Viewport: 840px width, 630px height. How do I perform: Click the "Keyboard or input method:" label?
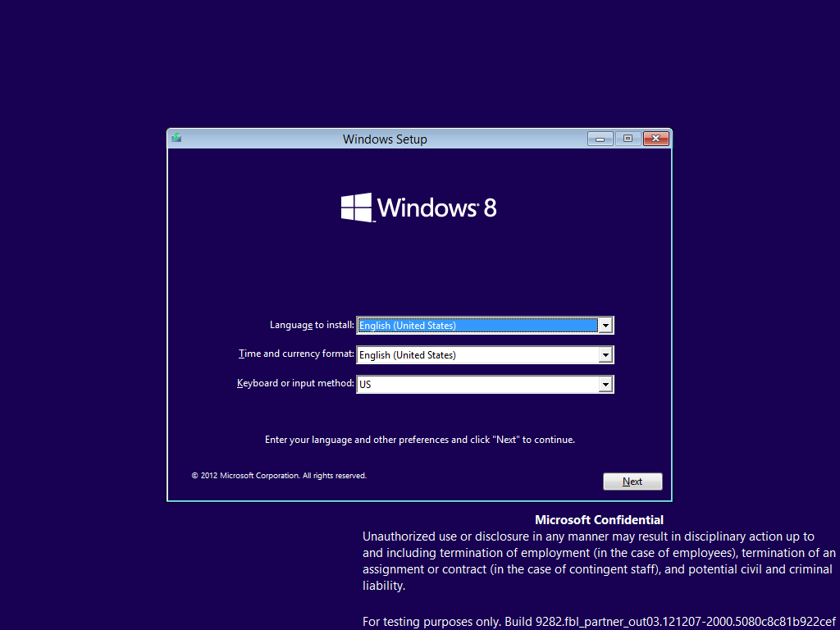295,383
